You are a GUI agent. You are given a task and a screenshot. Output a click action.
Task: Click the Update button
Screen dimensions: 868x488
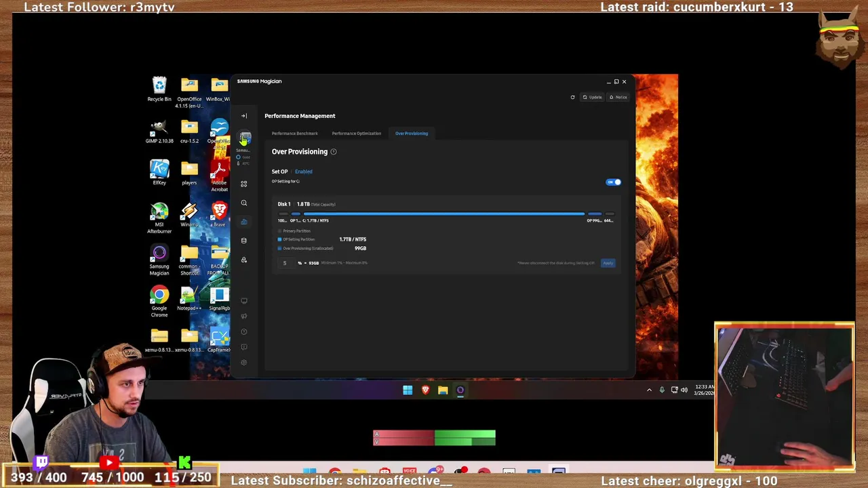[x=593, y=97]
